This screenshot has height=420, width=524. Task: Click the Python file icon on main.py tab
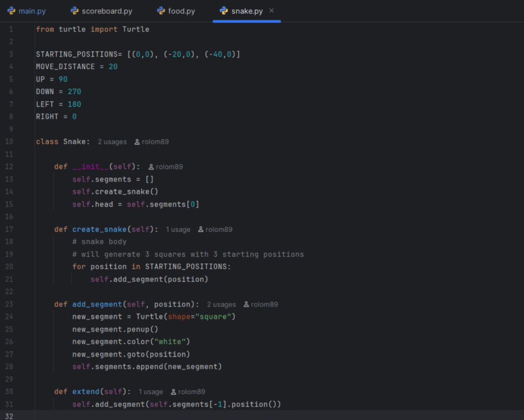click(11, 11)
